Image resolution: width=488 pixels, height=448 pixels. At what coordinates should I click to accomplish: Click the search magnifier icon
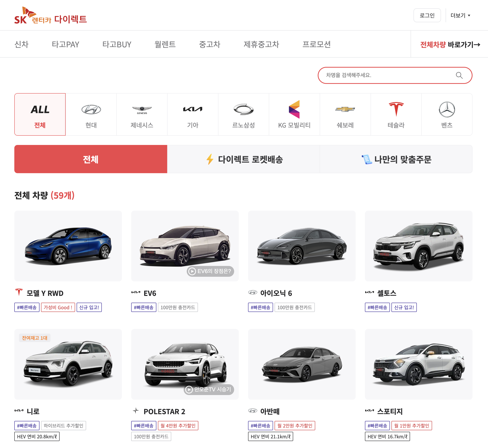[459, 75]
